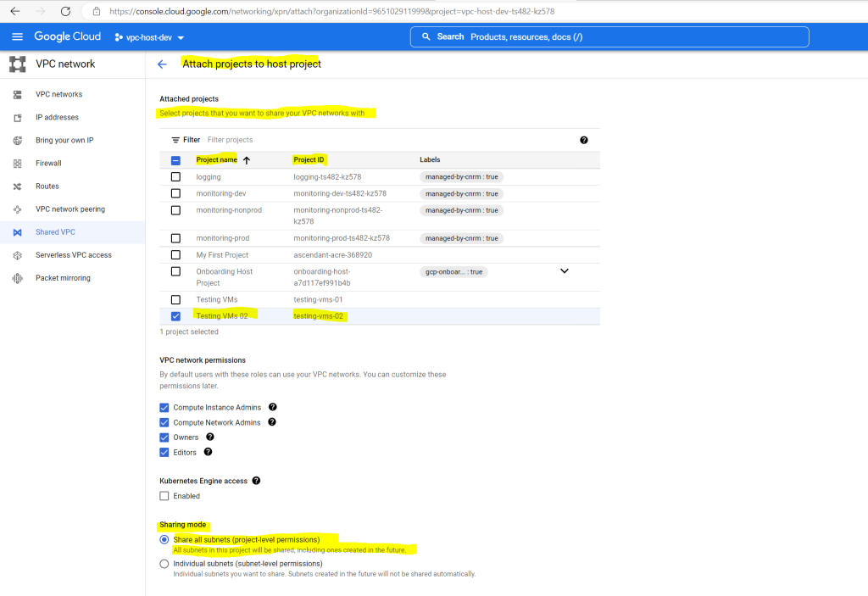Open help for Kubernetes Engine access
Image resolution: width=868 pixels, height=596 pixels.
(256, 480)
